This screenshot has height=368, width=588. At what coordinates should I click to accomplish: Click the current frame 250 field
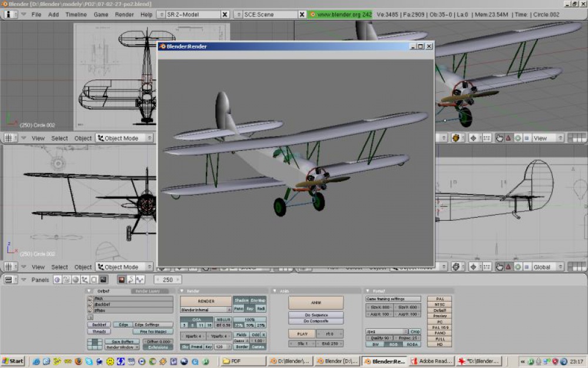[x=168, y=280]
